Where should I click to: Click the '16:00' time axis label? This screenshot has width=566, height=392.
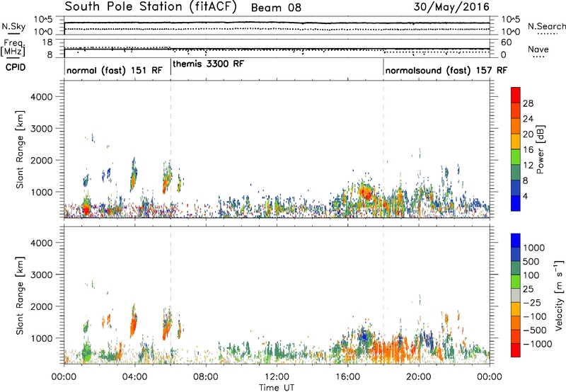pyautogui.click(x=347, y=377)
